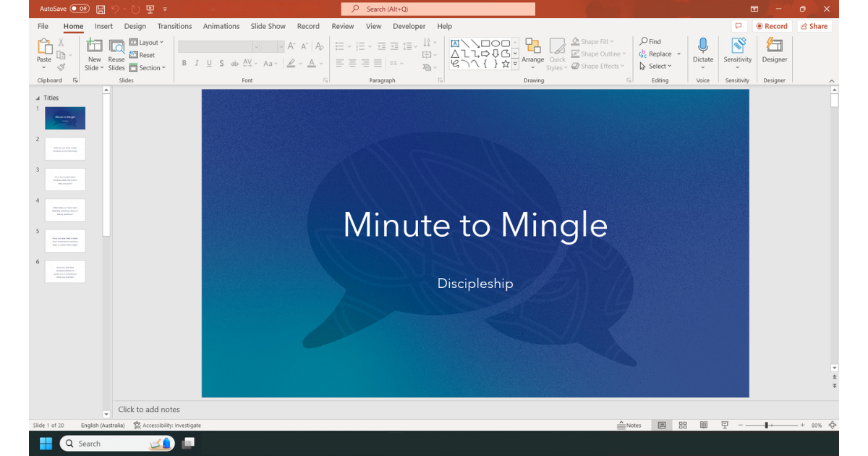Start slide show from status bar icon
Viewport: 868px width, 456px height.
(x=725, y=426)
